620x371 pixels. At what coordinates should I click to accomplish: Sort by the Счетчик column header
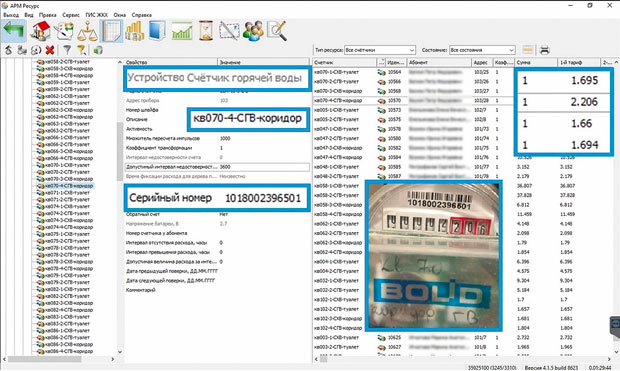tap(345, 62)
